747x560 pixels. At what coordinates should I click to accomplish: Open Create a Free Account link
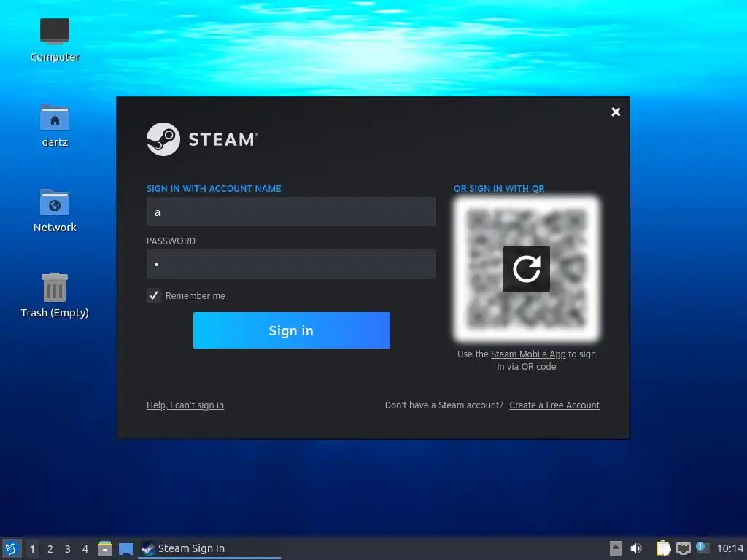[x=554, y=405]
